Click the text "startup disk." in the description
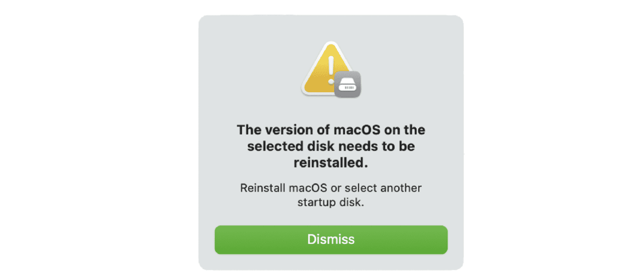The width and height of the screenshot is (644, 280). point(331,203)
